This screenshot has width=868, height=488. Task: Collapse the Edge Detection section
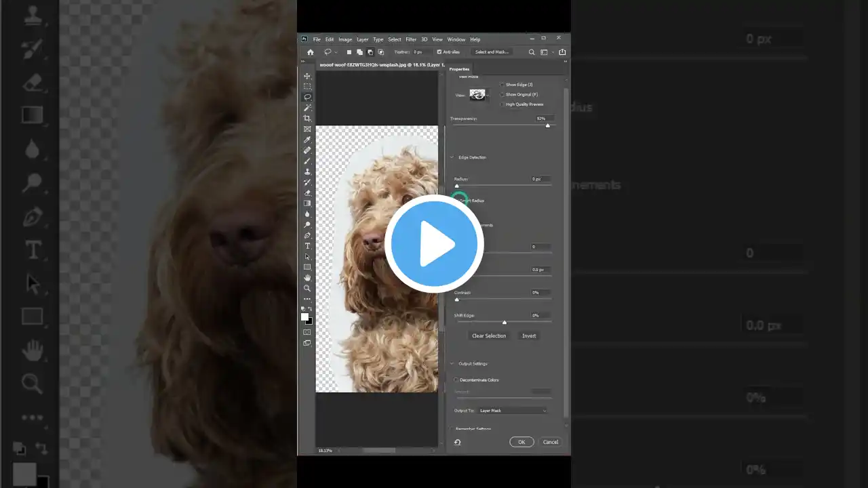(452, 157)
